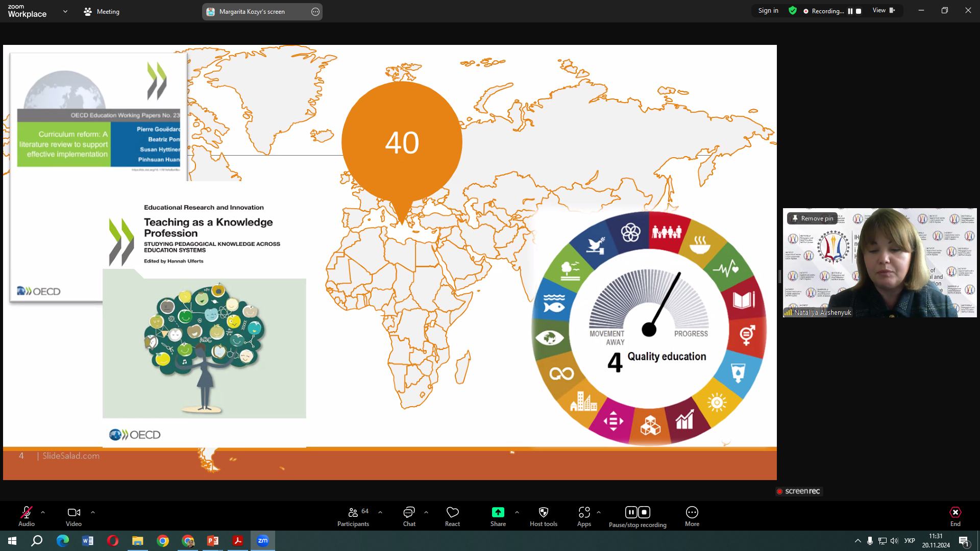980x551 pixels.
Task: Open Zoom Workplace dropdown arrow
Action: tap(65, 11)
